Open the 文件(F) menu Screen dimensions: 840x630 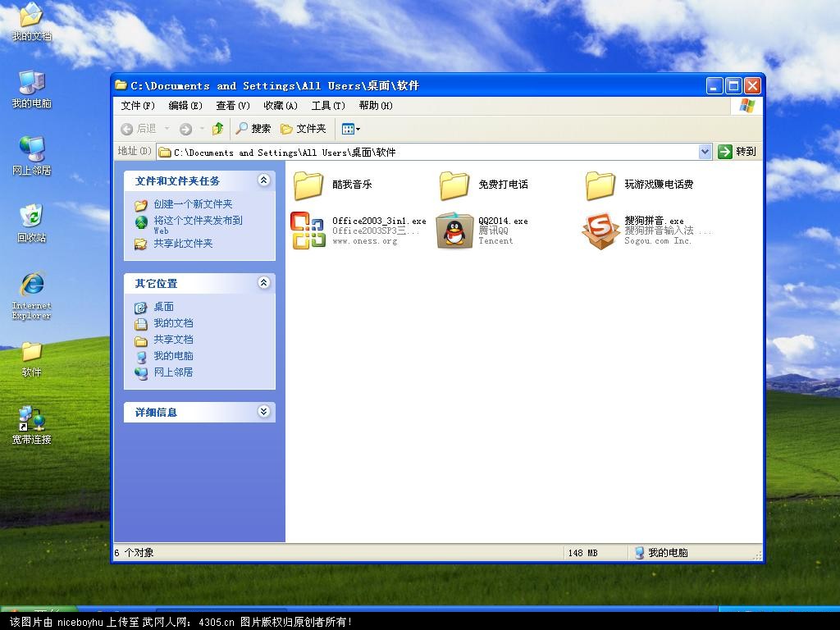tap(138, 106)
